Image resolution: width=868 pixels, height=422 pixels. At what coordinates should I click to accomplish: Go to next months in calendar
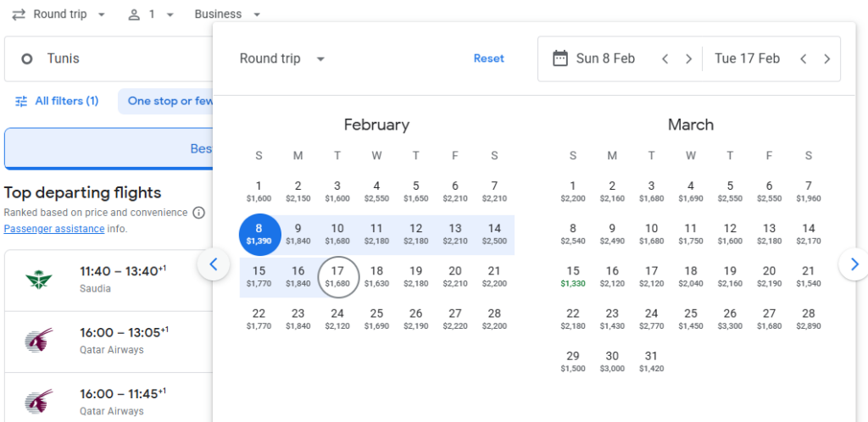(x=854, y=264)
